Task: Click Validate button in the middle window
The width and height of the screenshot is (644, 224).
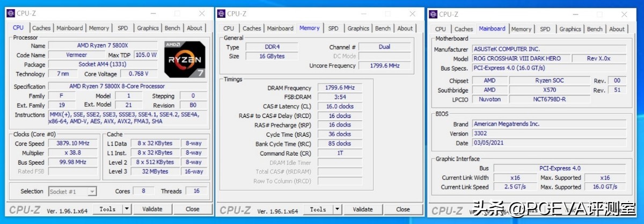Action: click(363, 209)
